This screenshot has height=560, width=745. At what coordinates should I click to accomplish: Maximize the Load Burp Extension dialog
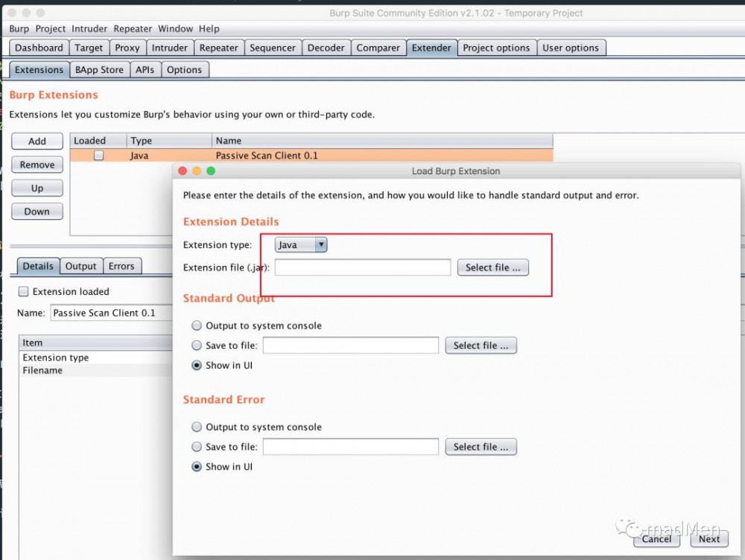pos(211,171)
